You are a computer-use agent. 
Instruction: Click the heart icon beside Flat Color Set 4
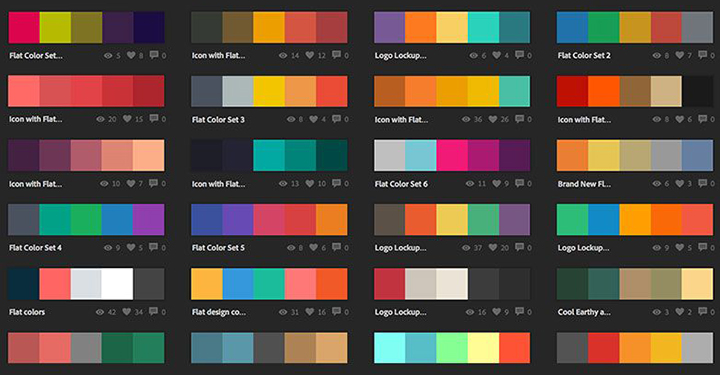[x=131, y=247]
